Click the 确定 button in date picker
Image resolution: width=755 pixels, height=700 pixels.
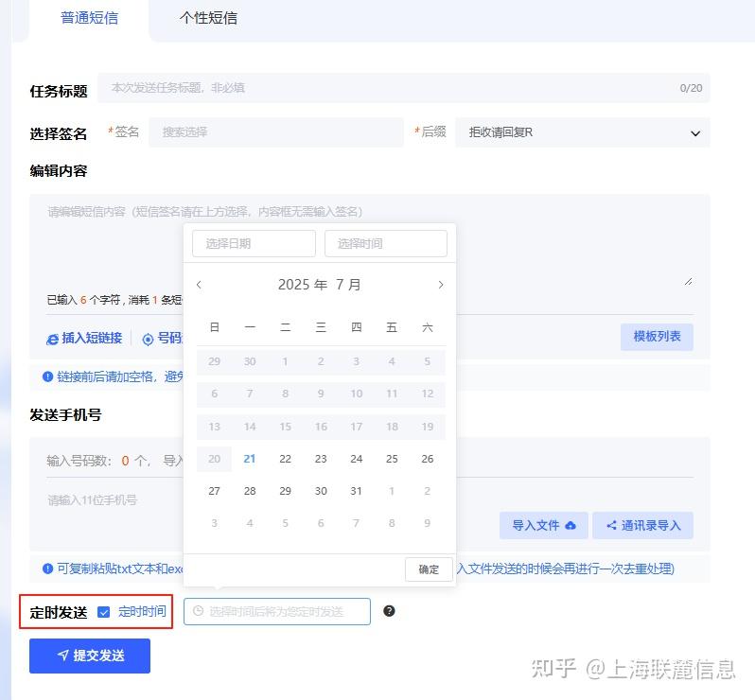(x=429, y=569)
